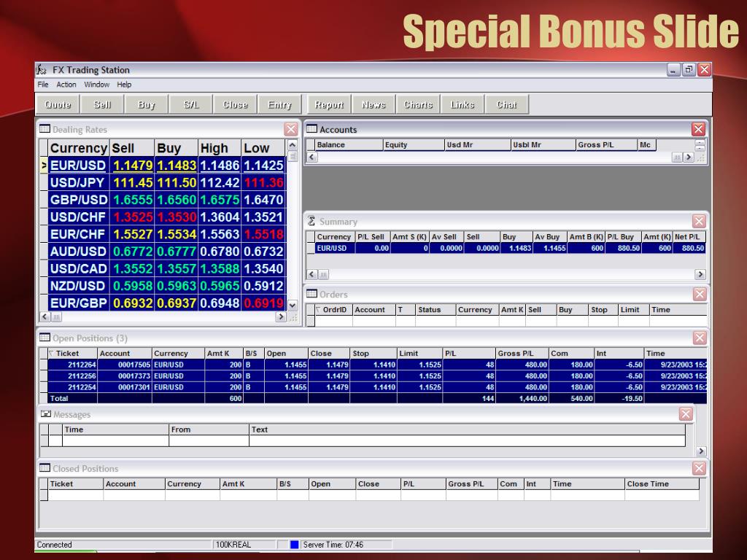
Task: Open the Report toolbar button
Action: 329,104
